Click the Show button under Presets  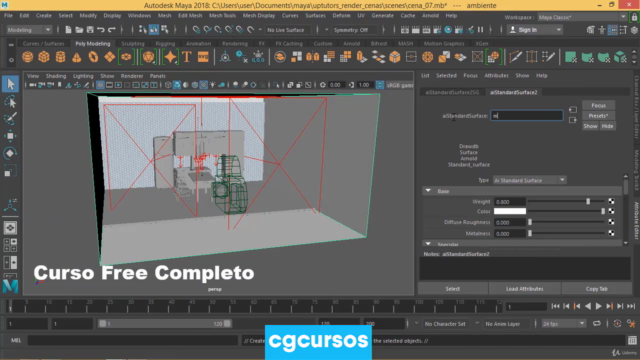point(590,126)
